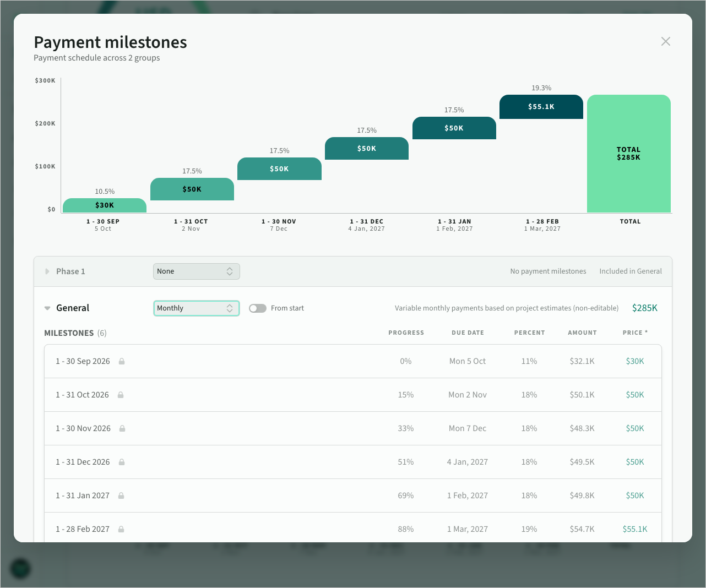Viewport: 706px width, 588px height.
Task: Click lock icon beside 1 - 30 Sep 2026
Action: [122, 361]
